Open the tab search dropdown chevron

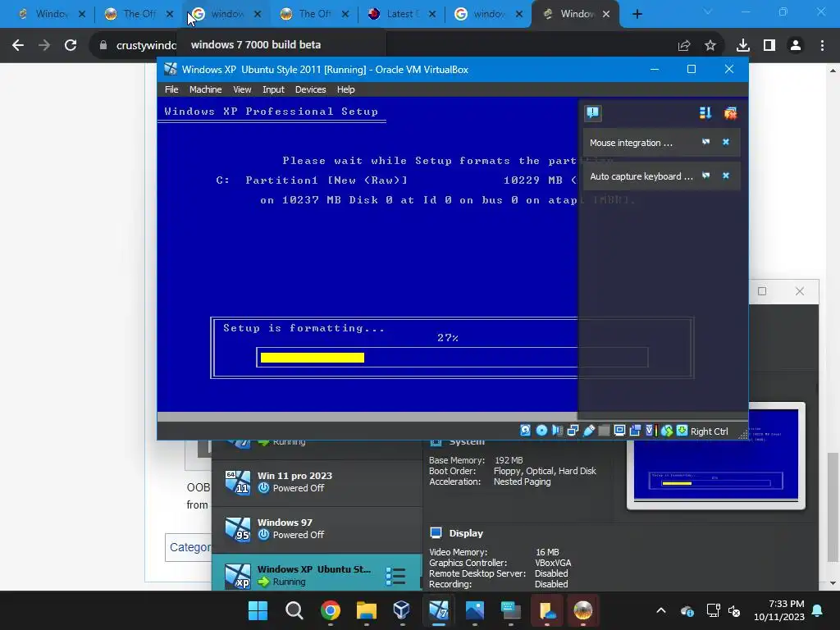[x=707, y=11]
